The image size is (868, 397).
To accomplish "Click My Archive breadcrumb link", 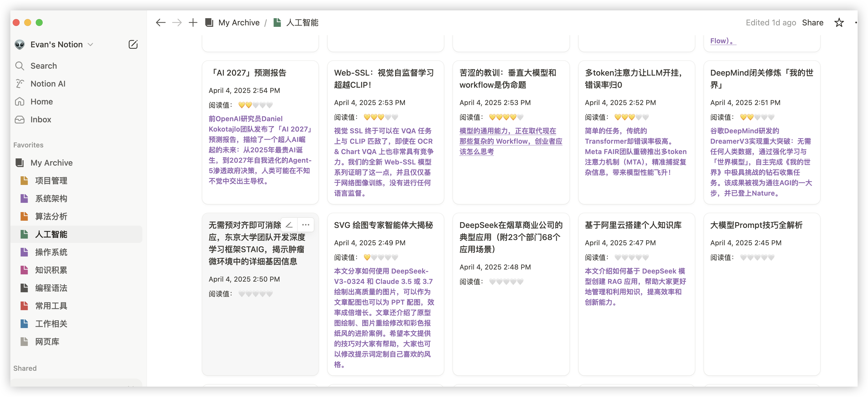I will [239, 23].
